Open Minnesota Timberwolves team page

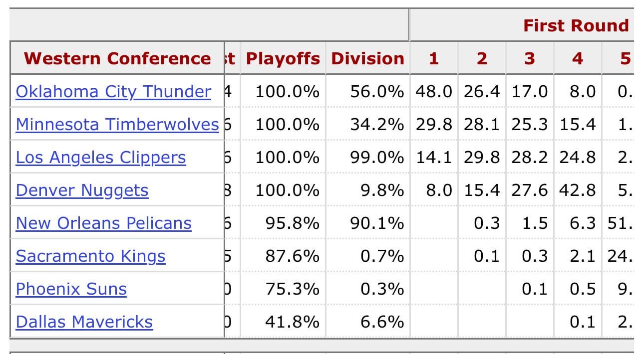117,124
